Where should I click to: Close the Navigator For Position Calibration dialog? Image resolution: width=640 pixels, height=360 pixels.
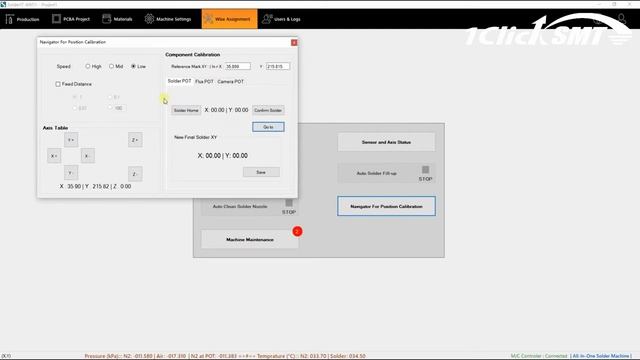(294, 42)
